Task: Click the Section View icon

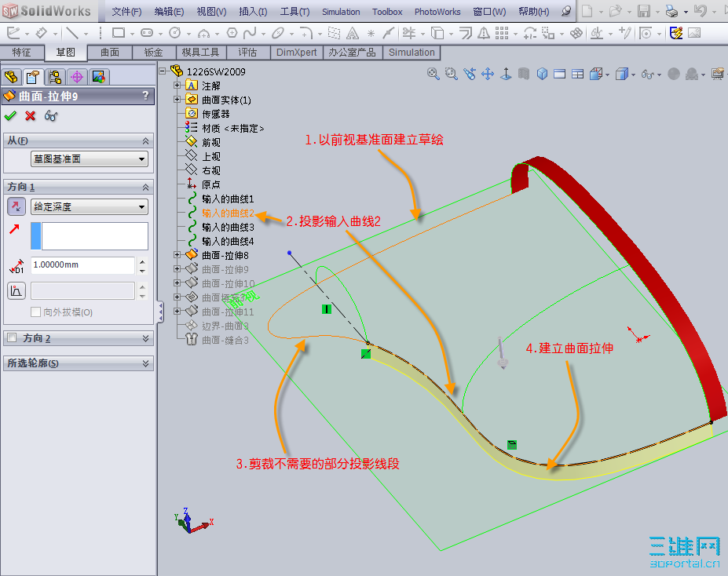Action: [524, 74]
